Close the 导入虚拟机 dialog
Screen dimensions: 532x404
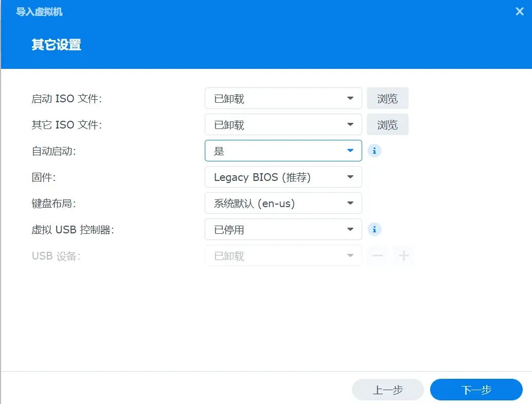click(x=519, y=11)
